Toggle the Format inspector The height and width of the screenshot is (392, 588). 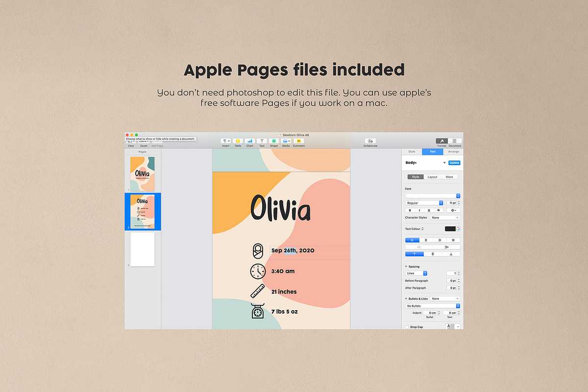point(442,141)
